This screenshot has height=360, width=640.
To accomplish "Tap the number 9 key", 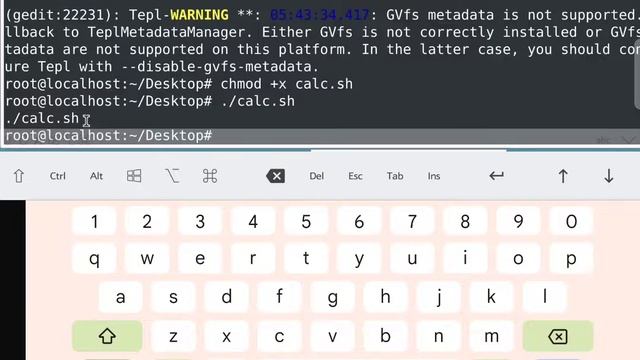I will point(518,222).
